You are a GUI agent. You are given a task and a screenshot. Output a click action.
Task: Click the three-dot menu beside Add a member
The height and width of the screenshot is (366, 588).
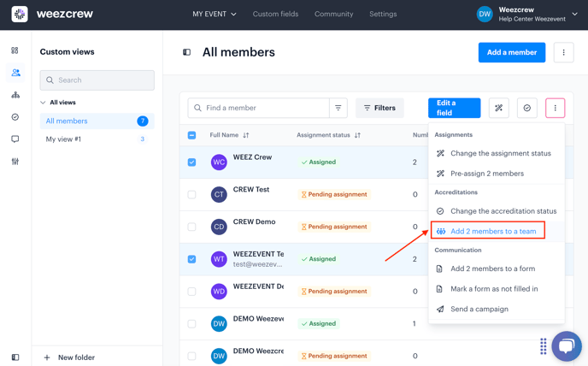pos(563,52)
